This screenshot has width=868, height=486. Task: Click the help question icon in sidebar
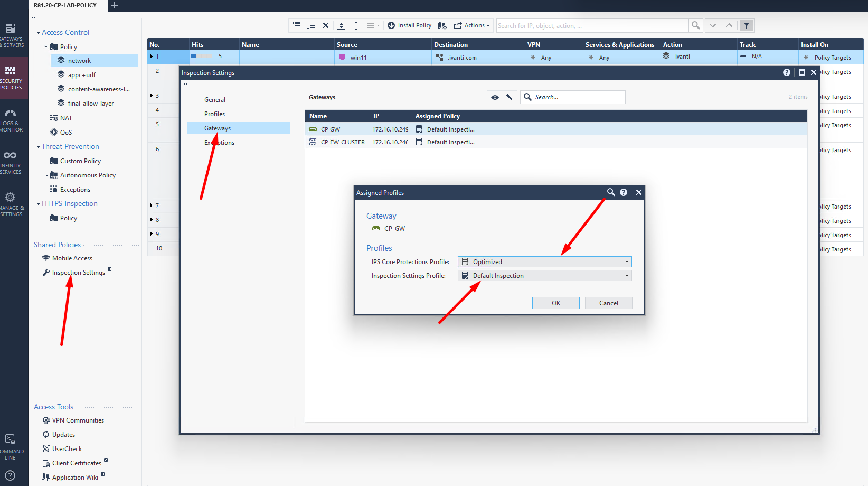(10, 475)
